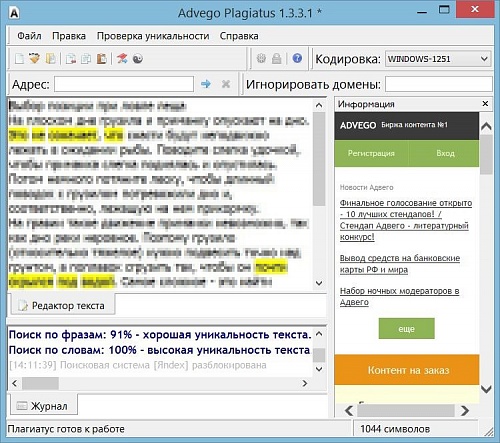Start the deep uniqueness check icon
This screenshot has height=443, width=500.
tap(122, 59)
